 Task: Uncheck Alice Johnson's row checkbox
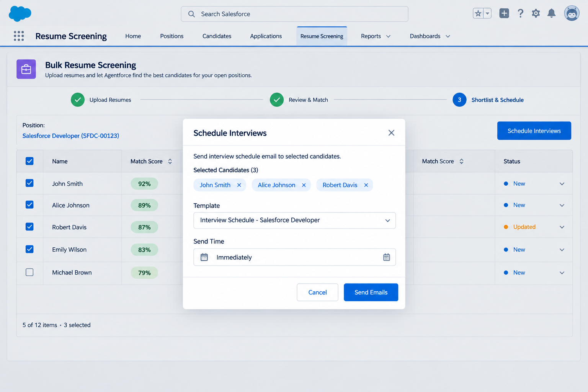pyautogui.click(x=29, y=204)
